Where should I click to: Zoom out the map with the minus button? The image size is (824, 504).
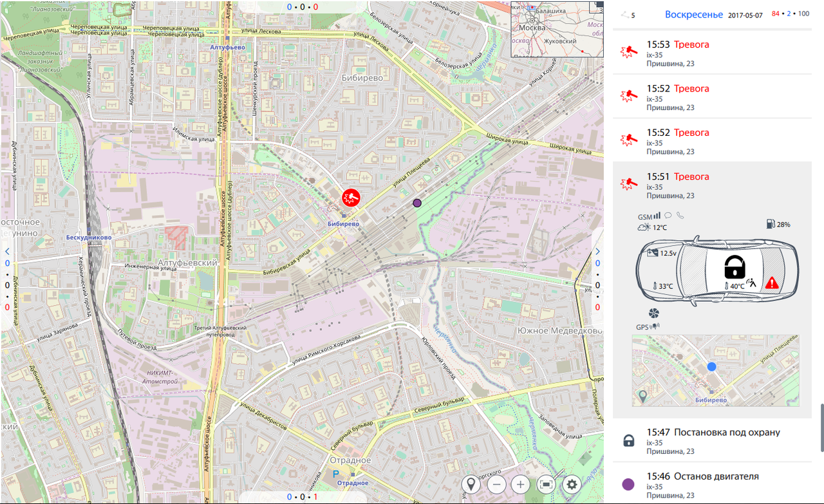[x=496, y=484]
